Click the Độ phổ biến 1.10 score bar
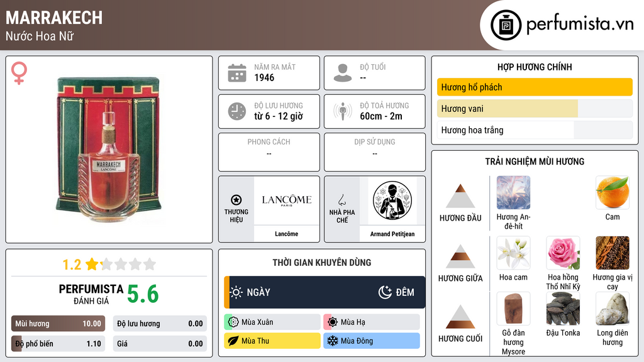This screenshot has height=362, width=644. [58, 344]
